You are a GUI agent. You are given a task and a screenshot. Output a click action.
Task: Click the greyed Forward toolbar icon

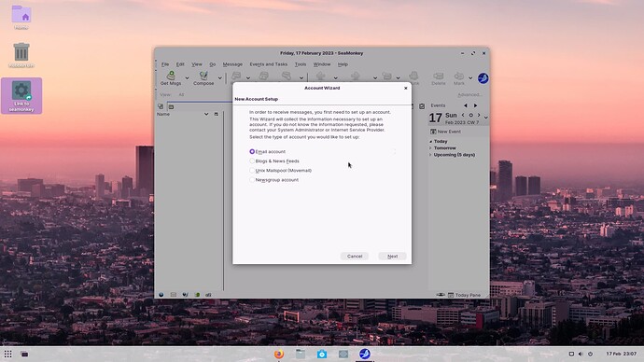tap(287, 76)
